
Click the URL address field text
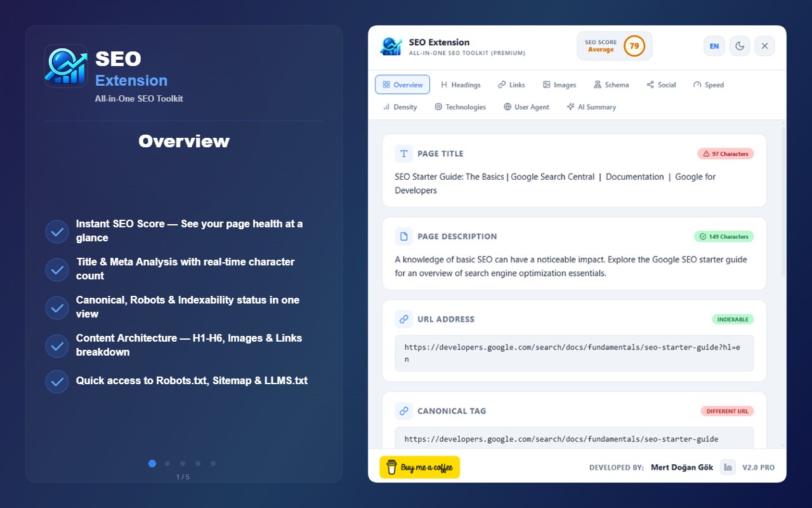click(x=574, y=353)
